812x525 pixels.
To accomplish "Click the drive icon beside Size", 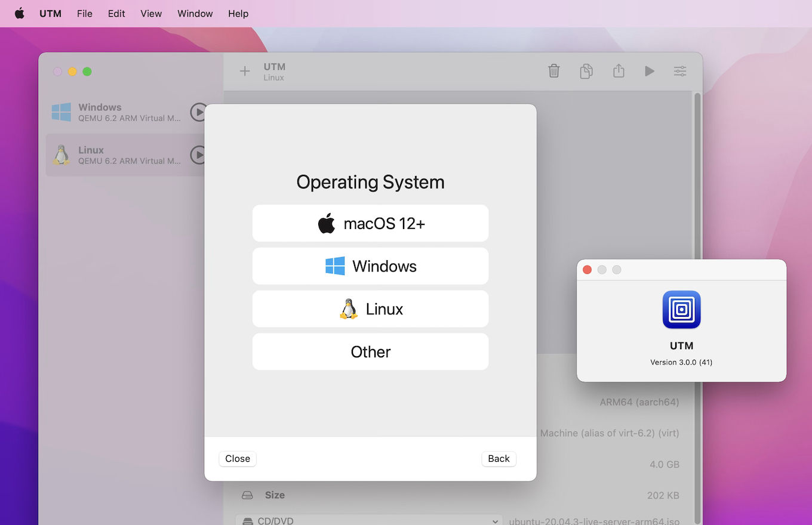I will tap(247, 495).
